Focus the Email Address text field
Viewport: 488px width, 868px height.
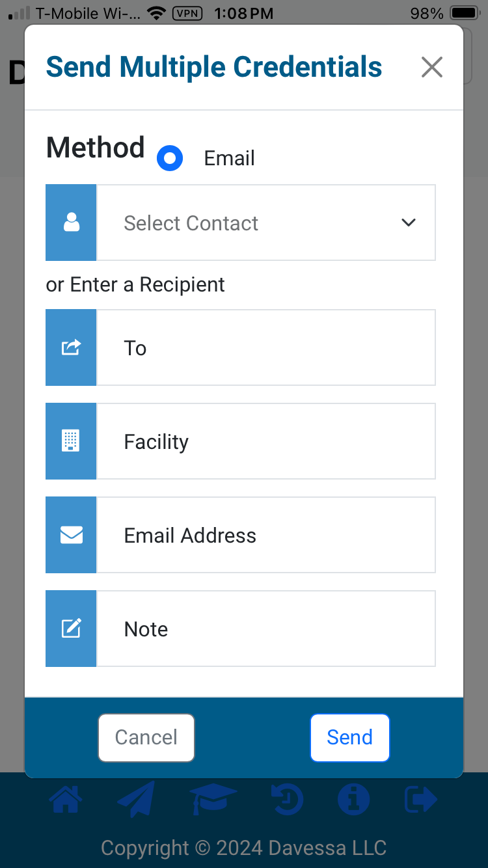265,535
